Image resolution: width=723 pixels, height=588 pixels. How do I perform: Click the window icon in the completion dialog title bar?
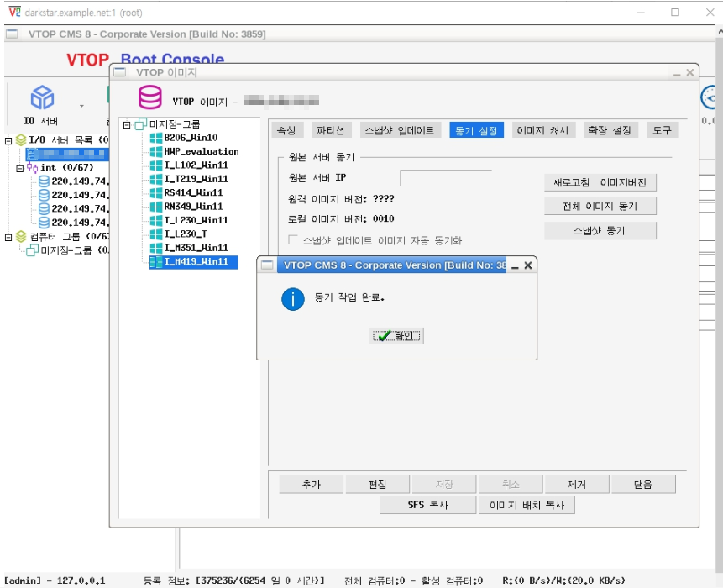[x=267, y=265]
